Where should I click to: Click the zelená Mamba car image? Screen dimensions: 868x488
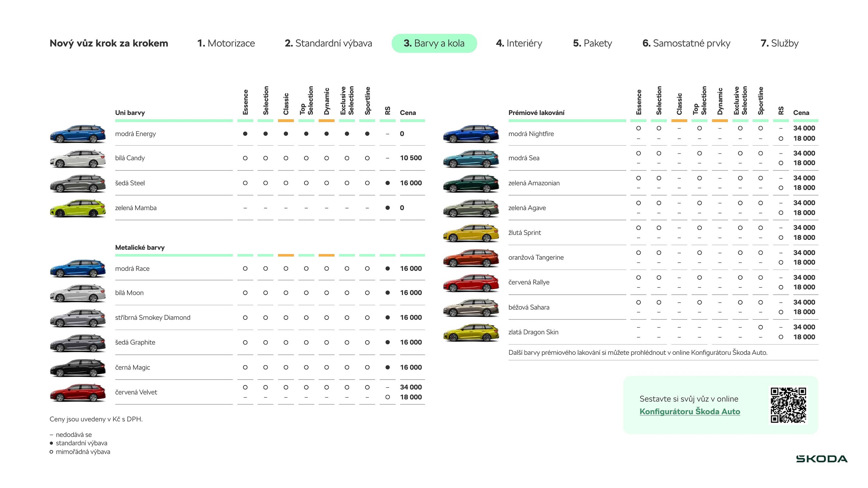78,208
